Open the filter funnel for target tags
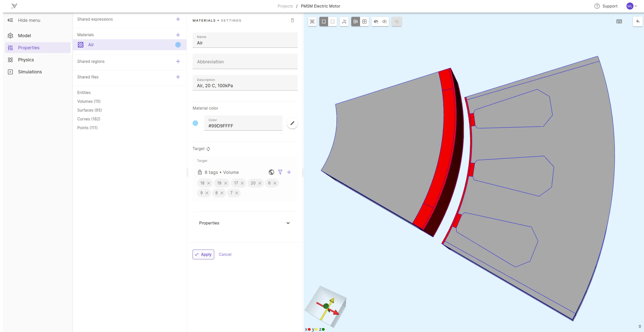Image resolution: width=644 pixels, height=332 pixels. (280, 172)
